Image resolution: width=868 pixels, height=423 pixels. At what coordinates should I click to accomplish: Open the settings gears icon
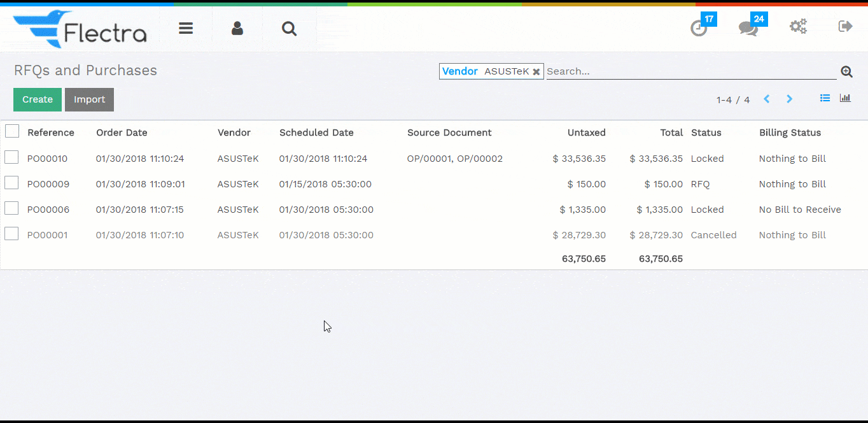coord(798,27)
